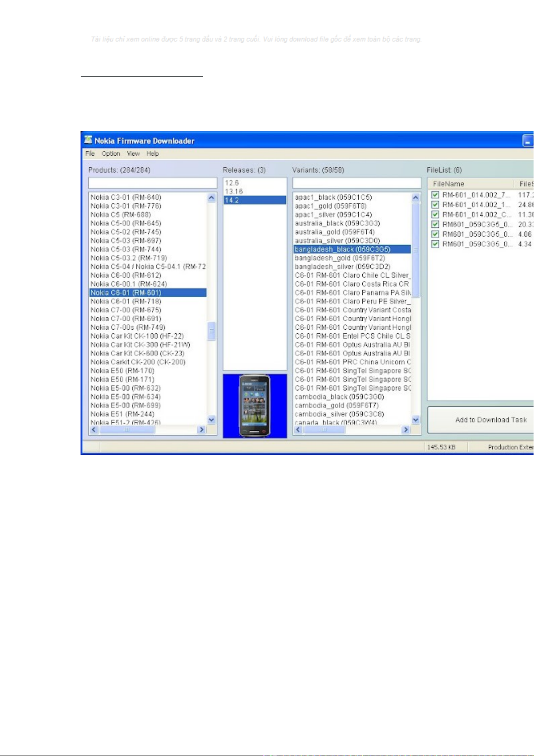Click the Nokia C6-01 phone thumbnail
The height and width of the screenshot is (756, 534).
255,406
